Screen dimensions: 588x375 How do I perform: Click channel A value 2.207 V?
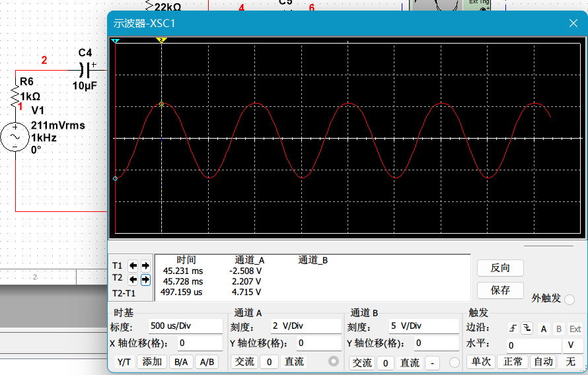pos(246,281)
